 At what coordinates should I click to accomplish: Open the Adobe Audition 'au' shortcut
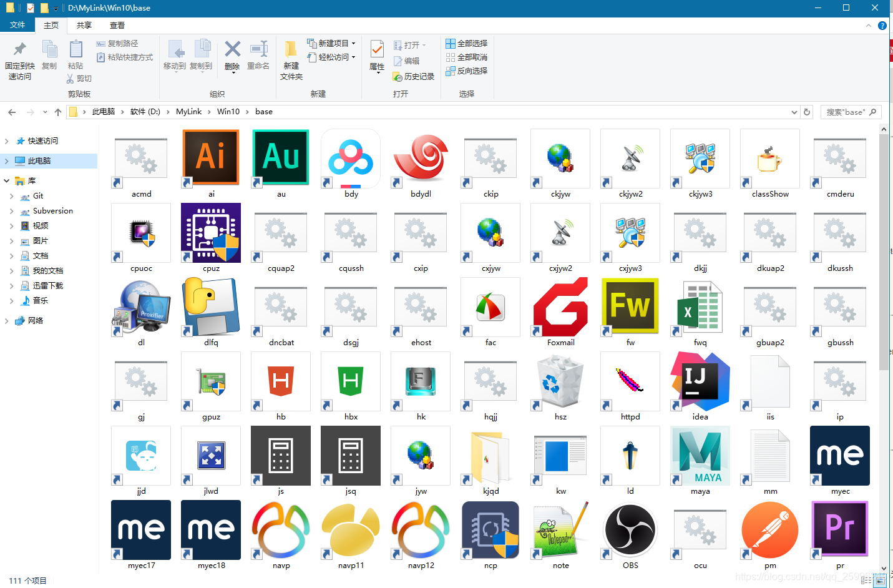pyautogui.click(x=281, y=159)
